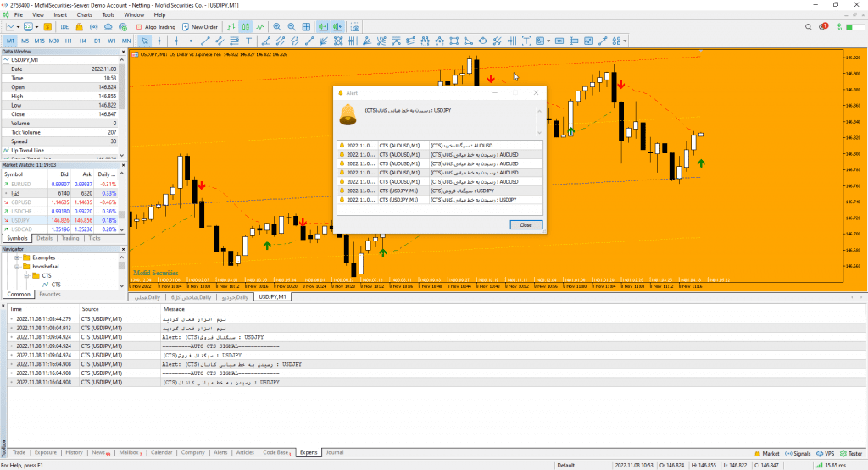Zoom in on the chart
Screen dimensions: 868x470
pos(277,26)
